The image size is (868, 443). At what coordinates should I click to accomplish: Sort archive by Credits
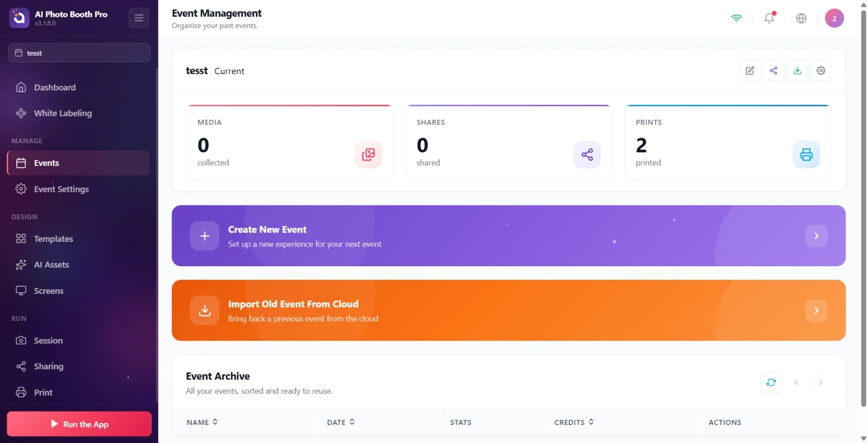(574, 422)
